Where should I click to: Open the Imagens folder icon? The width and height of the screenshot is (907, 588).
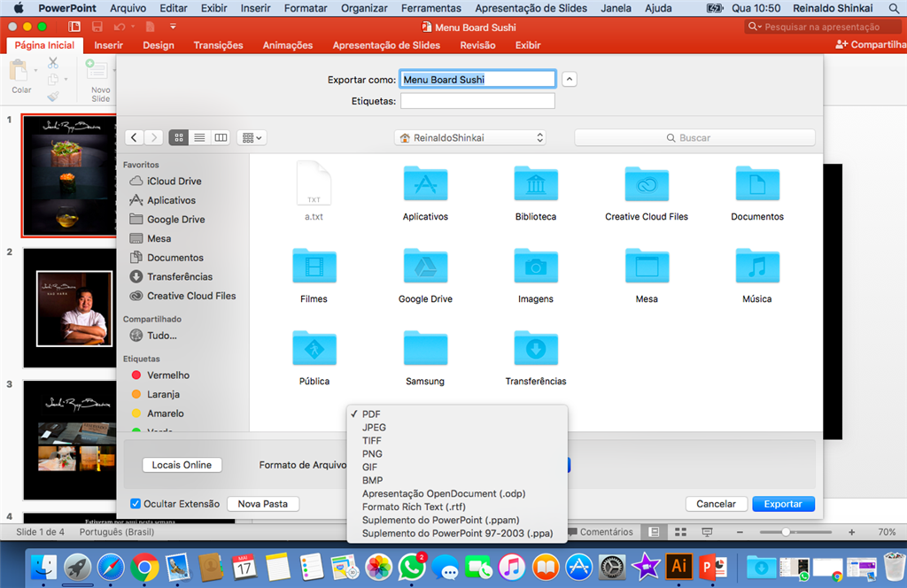tap(536, 266)
